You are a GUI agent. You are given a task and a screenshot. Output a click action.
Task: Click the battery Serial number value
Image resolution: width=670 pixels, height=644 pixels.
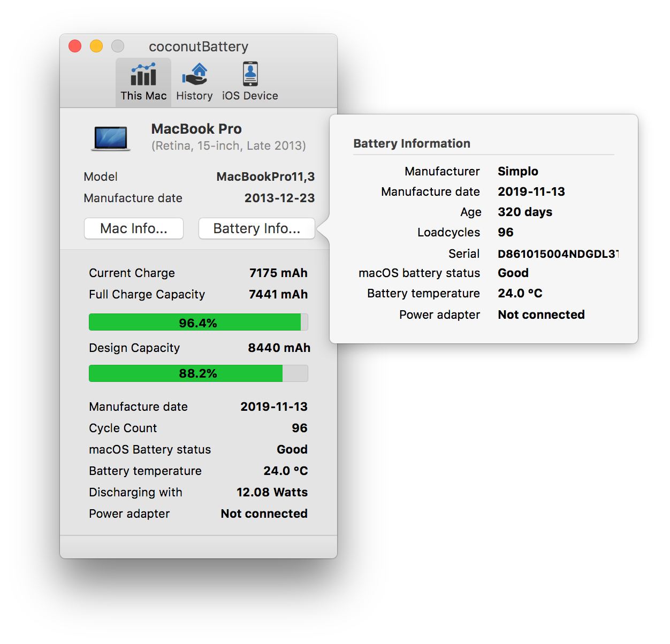pos(558,254)
